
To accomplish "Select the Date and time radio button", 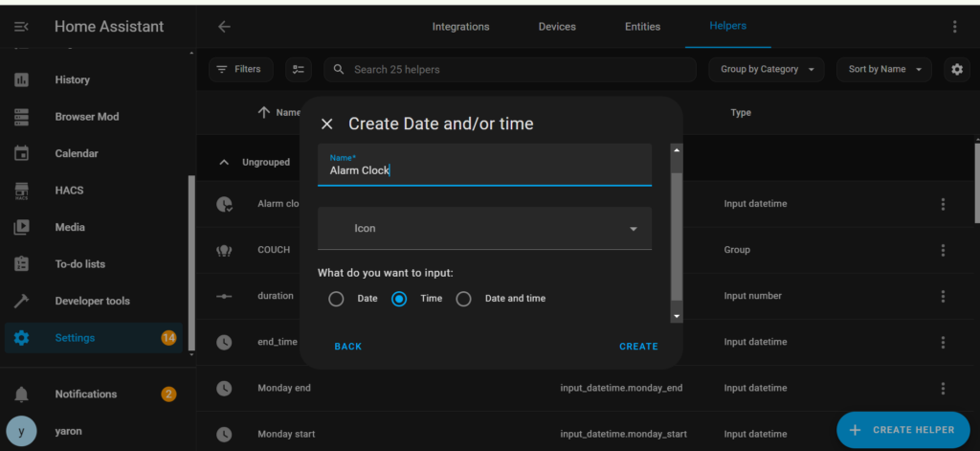I will pyautogui.click(x=463, y=299).
